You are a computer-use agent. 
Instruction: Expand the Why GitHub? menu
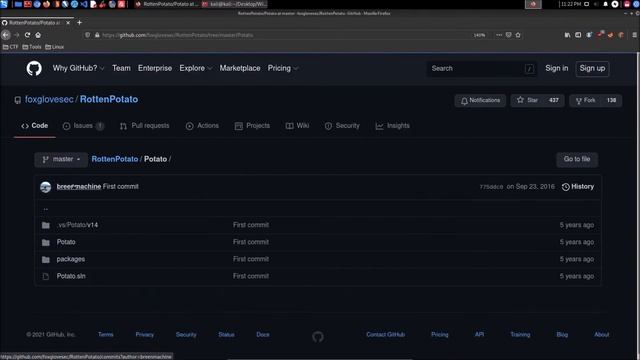(78, 68)
